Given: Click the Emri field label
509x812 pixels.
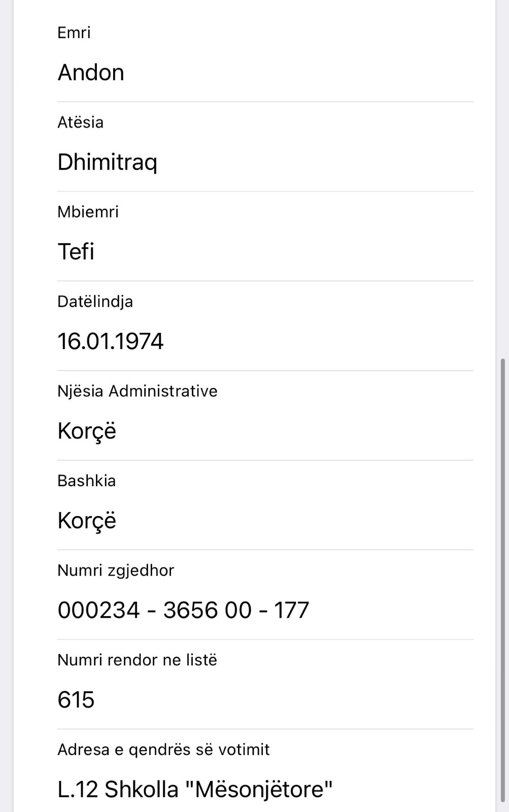Looking at the screenshot, I should pos(74,33).
